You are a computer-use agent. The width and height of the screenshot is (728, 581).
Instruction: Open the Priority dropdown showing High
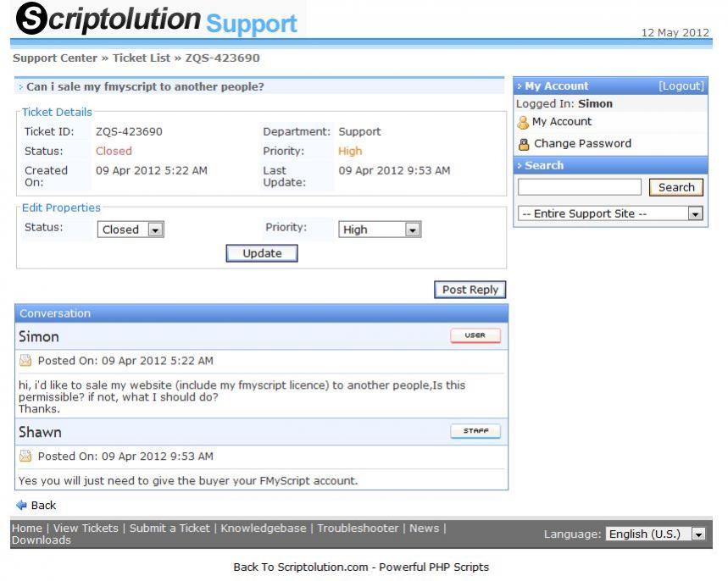380,230
